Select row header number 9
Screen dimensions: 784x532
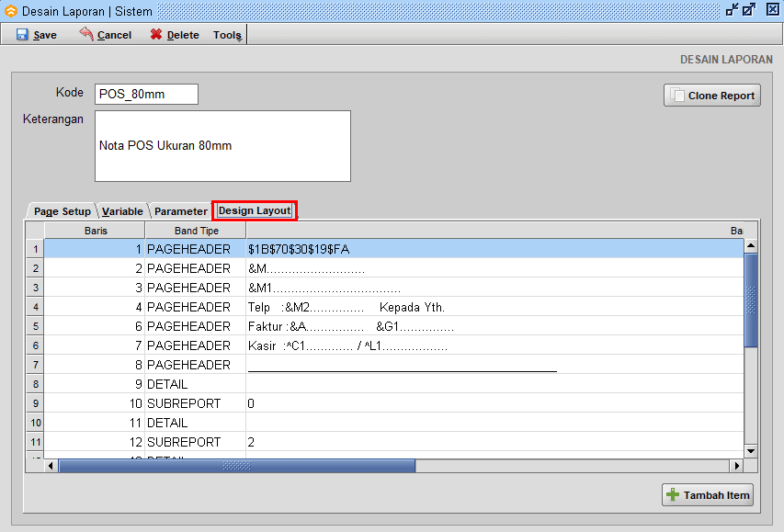point(35,403)
